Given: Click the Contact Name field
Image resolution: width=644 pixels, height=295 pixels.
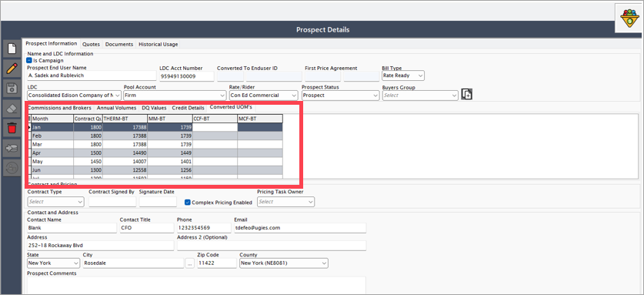Looking at the screenshot, I should click(x=72, y=228).
